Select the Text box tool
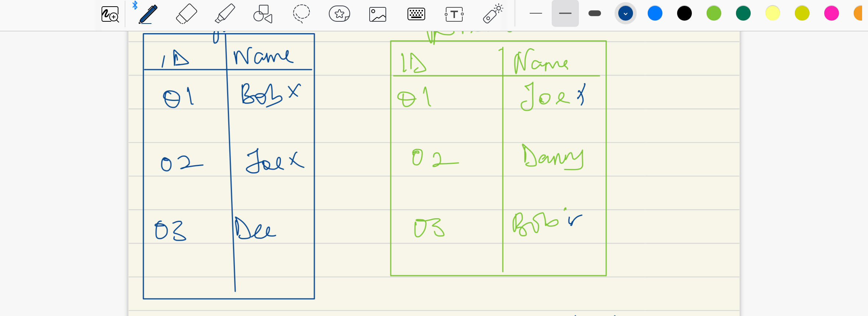Screen dimensions: 868x316 pos(454,14)
